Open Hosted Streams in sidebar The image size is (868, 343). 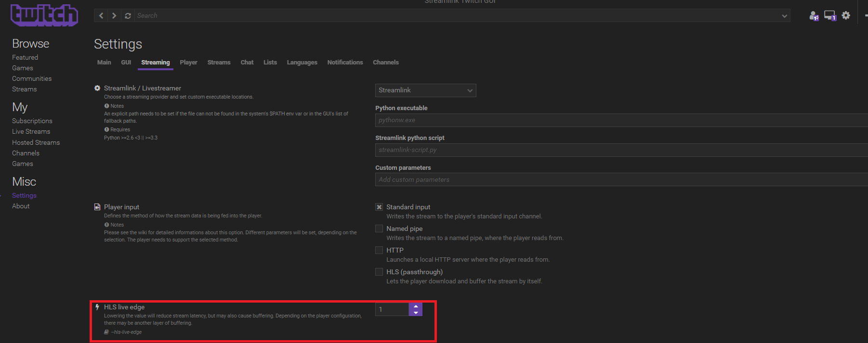[x=36, y=142]
